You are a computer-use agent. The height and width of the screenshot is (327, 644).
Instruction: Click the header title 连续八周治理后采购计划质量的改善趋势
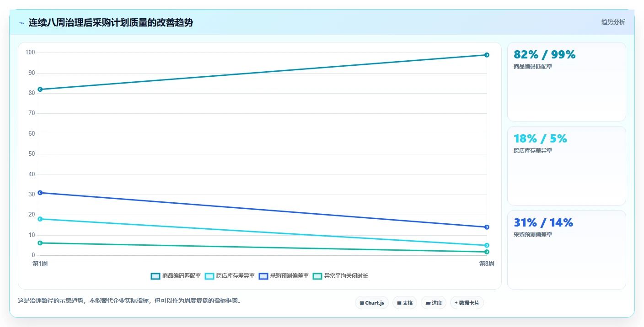(x=111, y=22)
